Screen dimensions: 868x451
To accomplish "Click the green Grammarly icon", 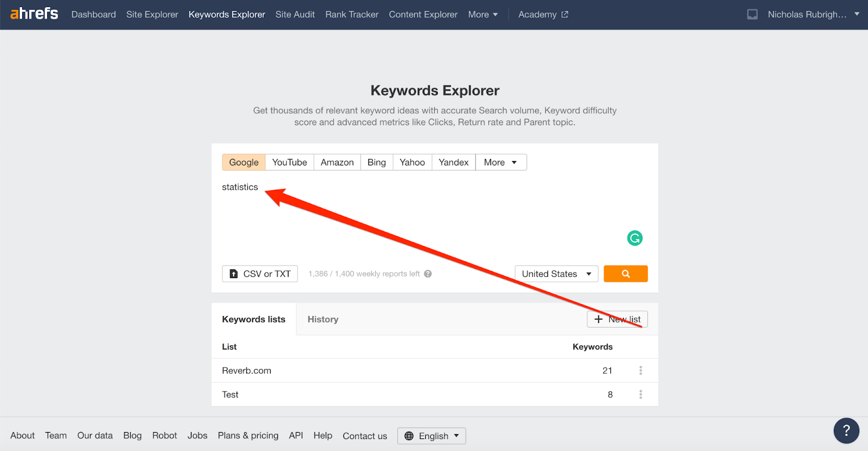I will (x=635, y=238).
